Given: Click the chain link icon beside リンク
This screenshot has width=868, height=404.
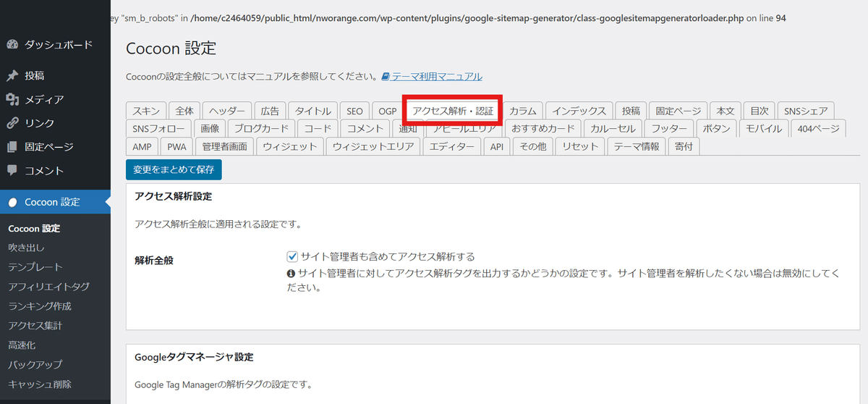Looking at the screenshot, I should pos(12,123).
